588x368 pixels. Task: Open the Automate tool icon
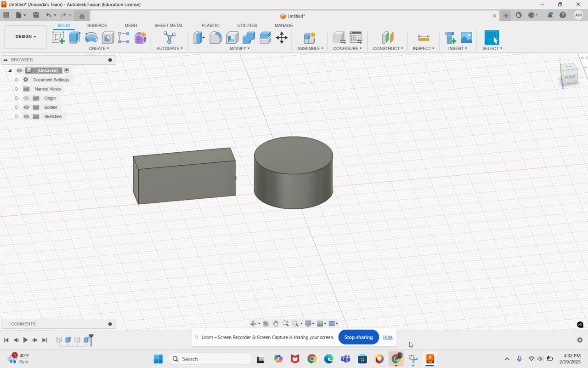170,38
